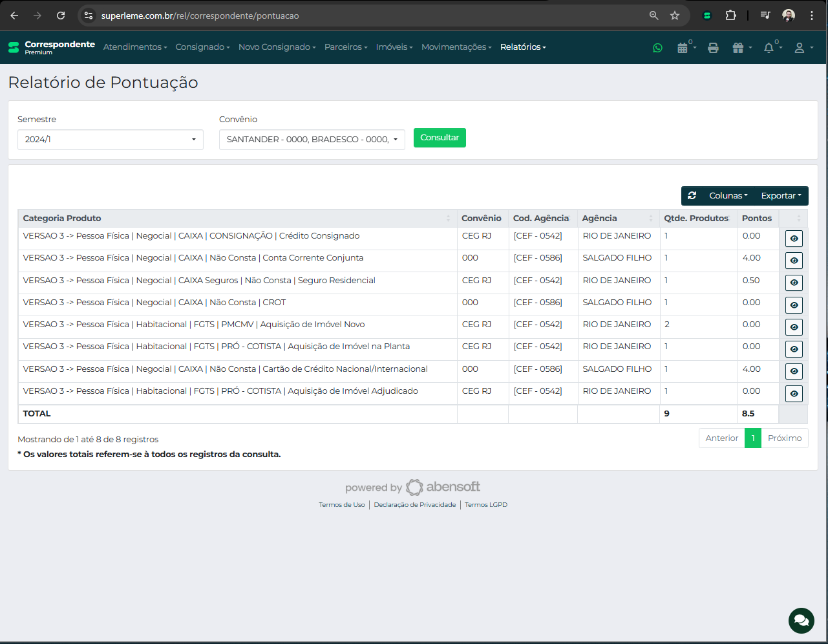
Task: Click the calendar icon in navbar
Action: 683,48
